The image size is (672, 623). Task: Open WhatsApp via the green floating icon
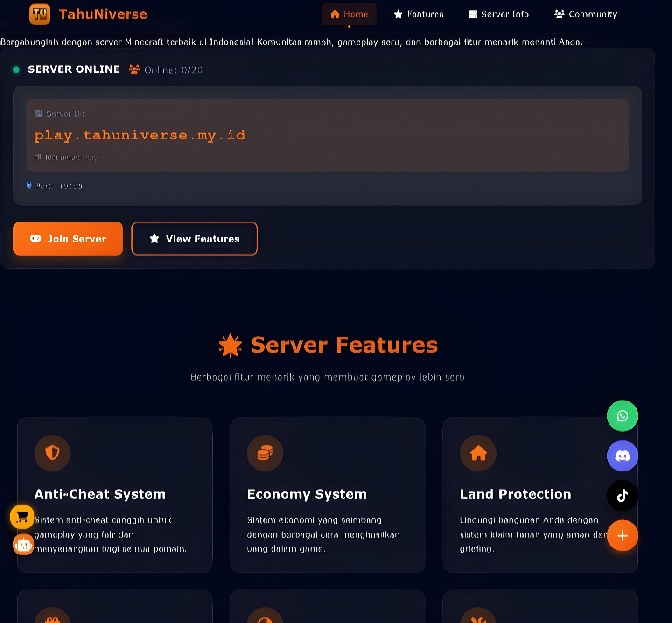(x=622, y=415)
